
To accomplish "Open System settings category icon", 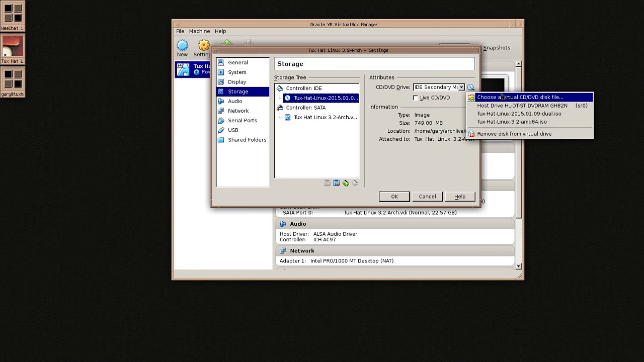I will point(221,72).
